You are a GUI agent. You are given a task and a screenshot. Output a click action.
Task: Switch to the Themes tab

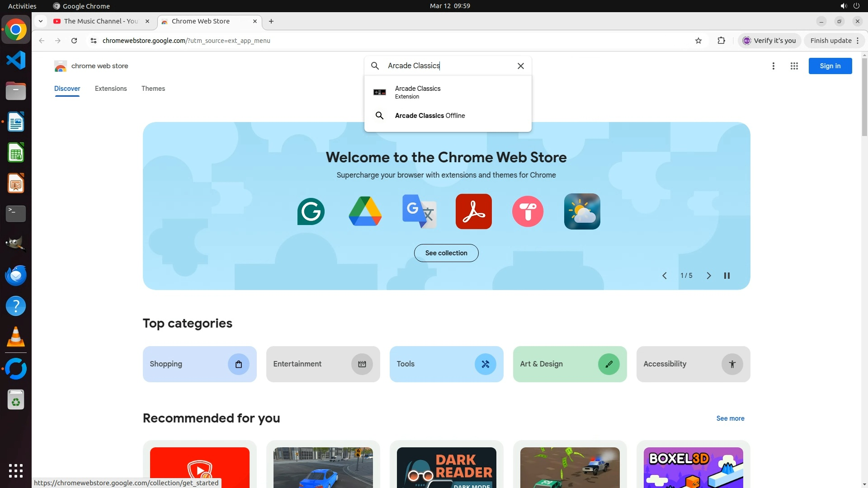click(x=153, y=89)
